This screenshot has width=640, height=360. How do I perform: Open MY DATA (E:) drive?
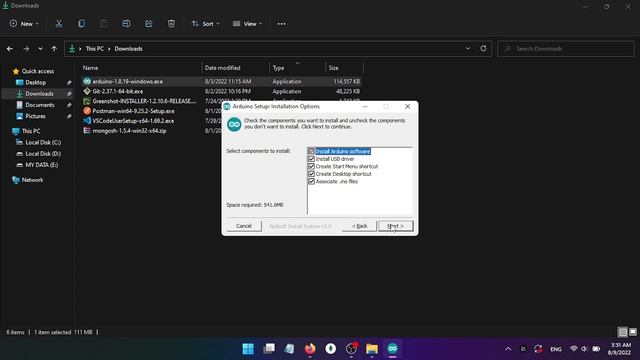[42, 165]
